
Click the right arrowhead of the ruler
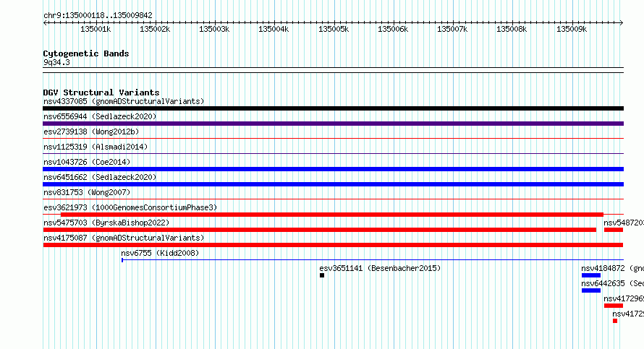(x=622, y=22)
